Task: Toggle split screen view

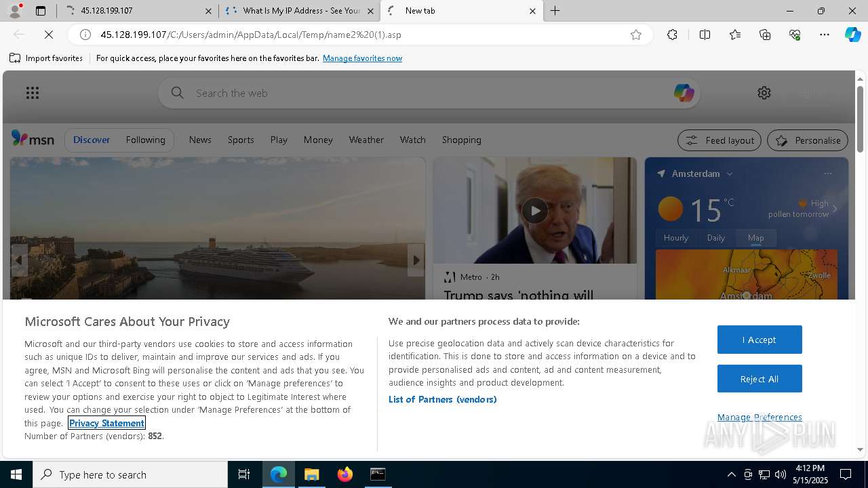Action: [x=705, y=35]
